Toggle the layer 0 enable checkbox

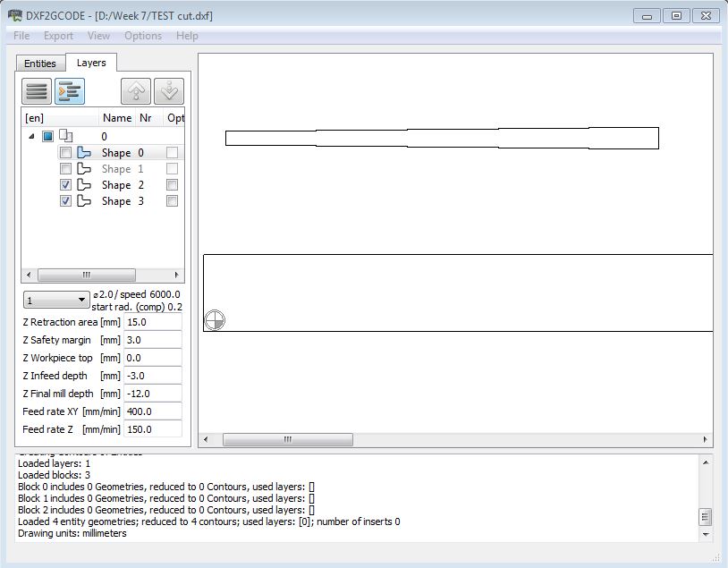pos(47,136)
